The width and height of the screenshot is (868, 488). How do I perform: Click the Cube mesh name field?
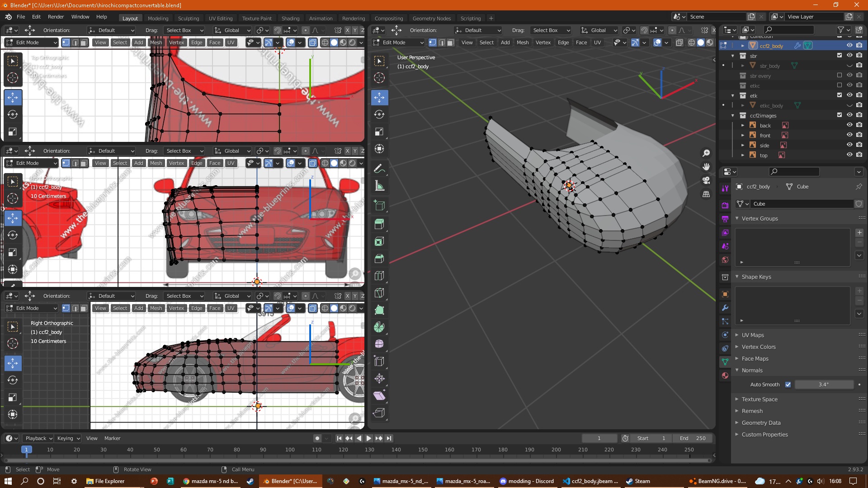pyautogui.click(x=802, y=204)
